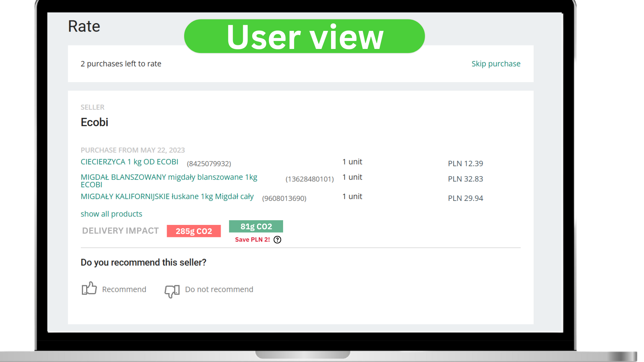Click the price PLN 12.39
Image resolution: width=644 pixels, height=362 pixels.
465,164
